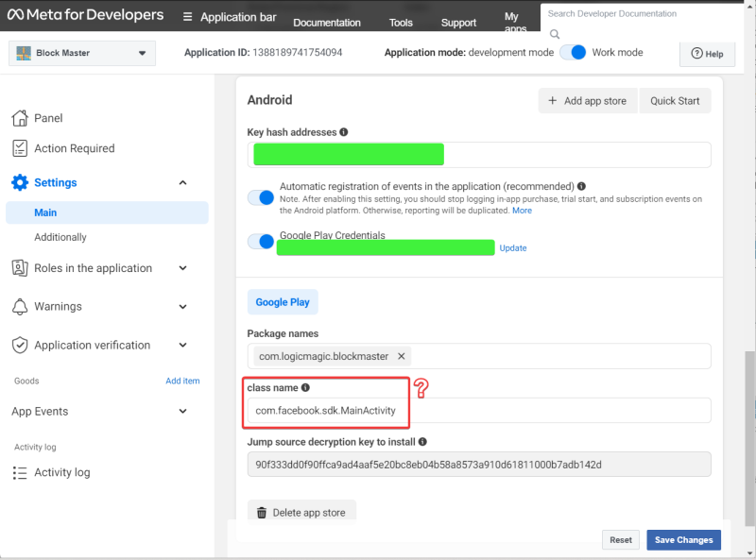
Task: Click the Action Required checklist icon
Action: [20, 148]
